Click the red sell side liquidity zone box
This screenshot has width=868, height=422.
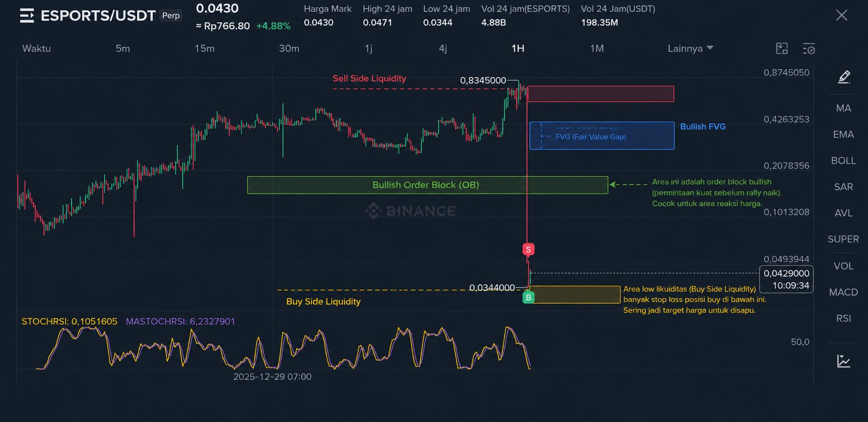(x=601, y=94)
